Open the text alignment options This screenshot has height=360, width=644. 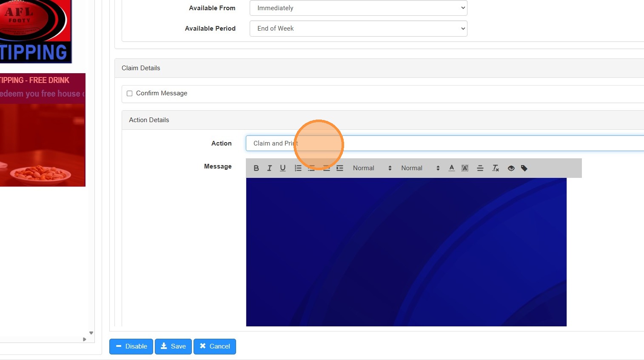pyautogui.click(x=480, y=168)
